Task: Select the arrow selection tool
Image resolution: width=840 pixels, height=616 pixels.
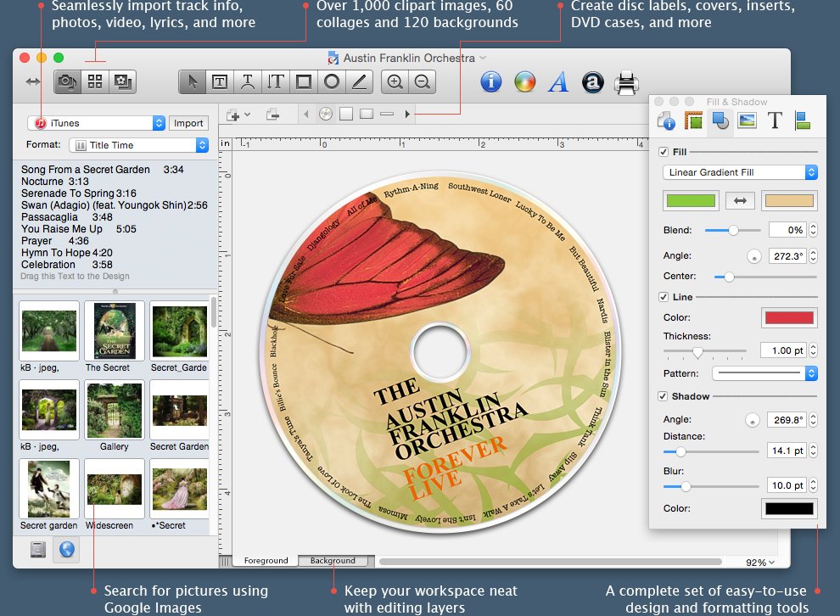Action: 193,82
